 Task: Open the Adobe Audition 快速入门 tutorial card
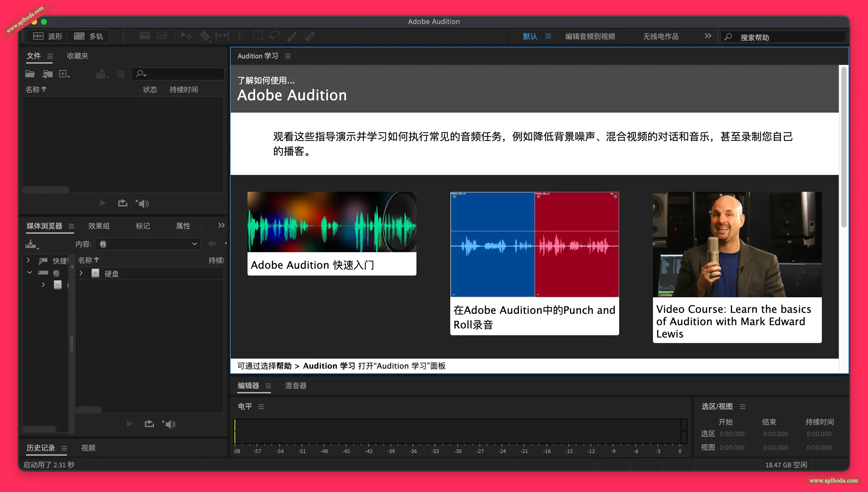pyautogui.click(x=331, y=233)
